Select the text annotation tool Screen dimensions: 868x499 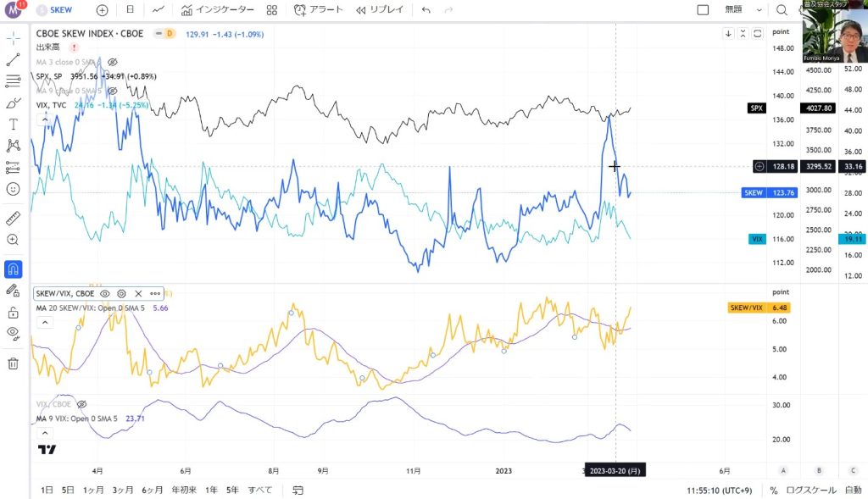tap(14, 125)
